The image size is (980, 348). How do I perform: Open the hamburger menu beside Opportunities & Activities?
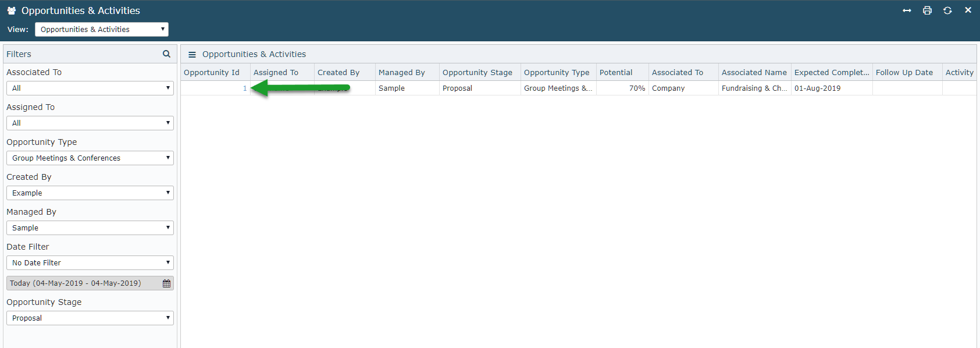click(x=192, y=55)
